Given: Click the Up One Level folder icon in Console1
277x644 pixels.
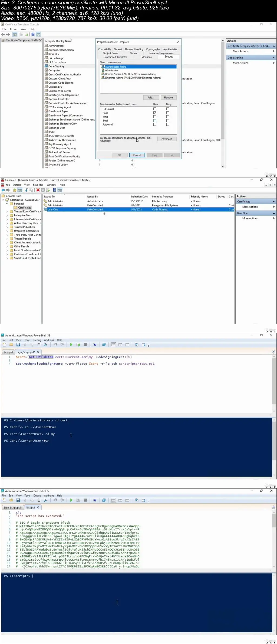Looking at the screenshot, I should click(15, 190).
